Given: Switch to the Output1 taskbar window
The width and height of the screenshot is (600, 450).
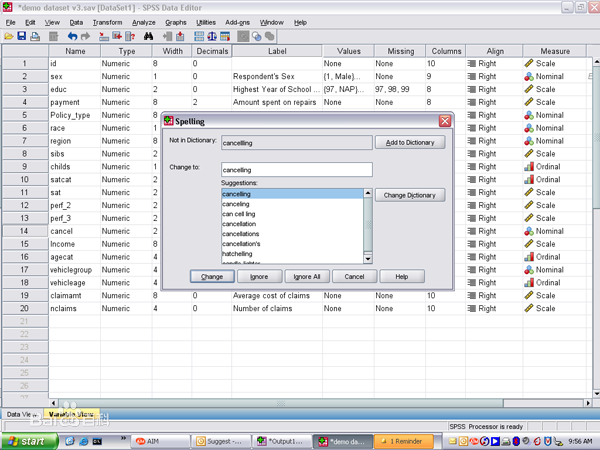Looking at the screenshot, I should coord(281,440).
